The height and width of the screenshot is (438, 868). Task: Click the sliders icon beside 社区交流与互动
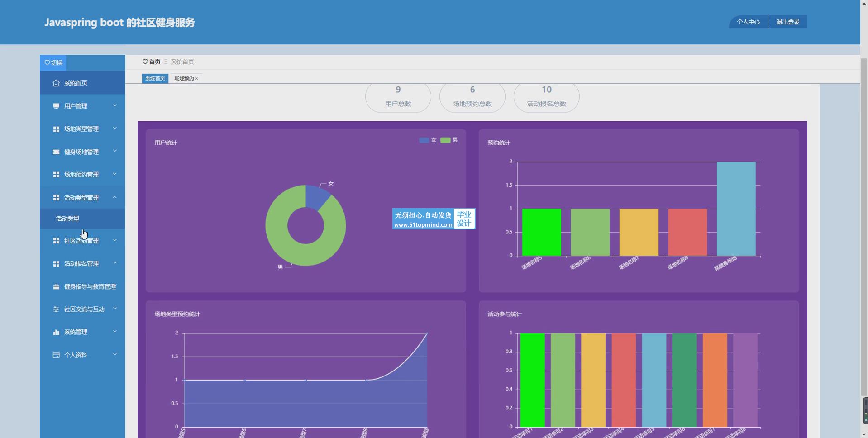pyautogui.click(x=56, y=309)
